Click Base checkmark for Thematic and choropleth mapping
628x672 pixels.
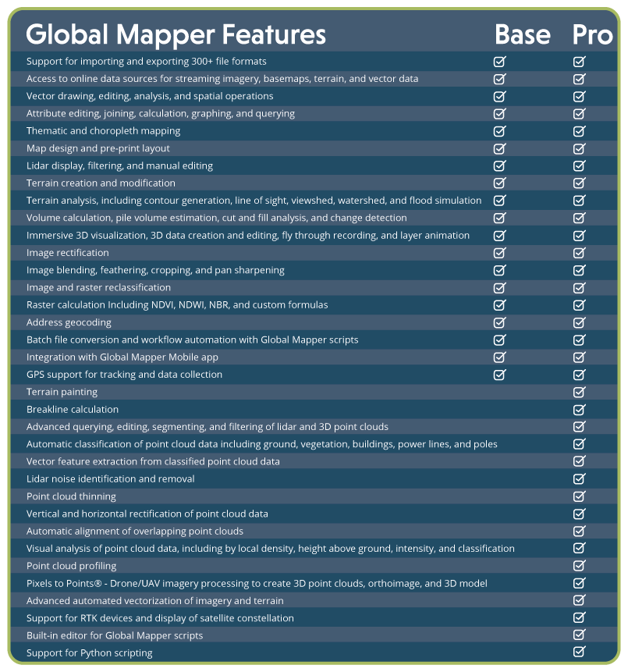point(499,131)
